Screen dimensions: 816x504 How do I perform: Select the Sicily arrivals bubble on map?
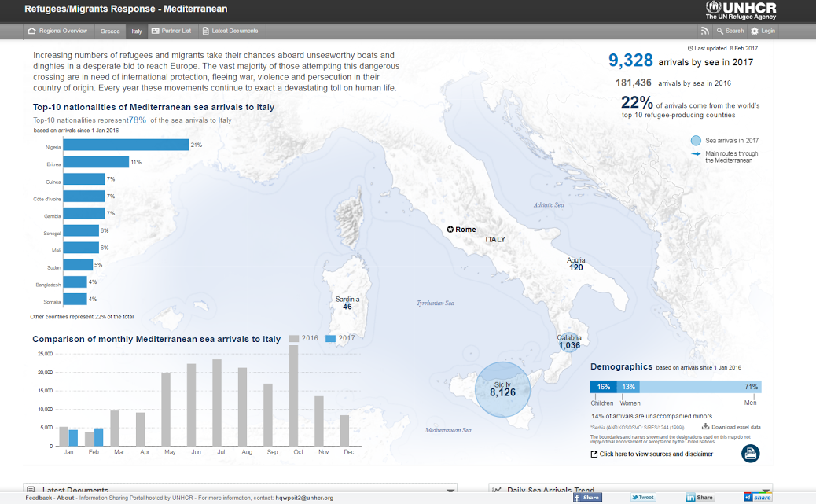[502, 388]
